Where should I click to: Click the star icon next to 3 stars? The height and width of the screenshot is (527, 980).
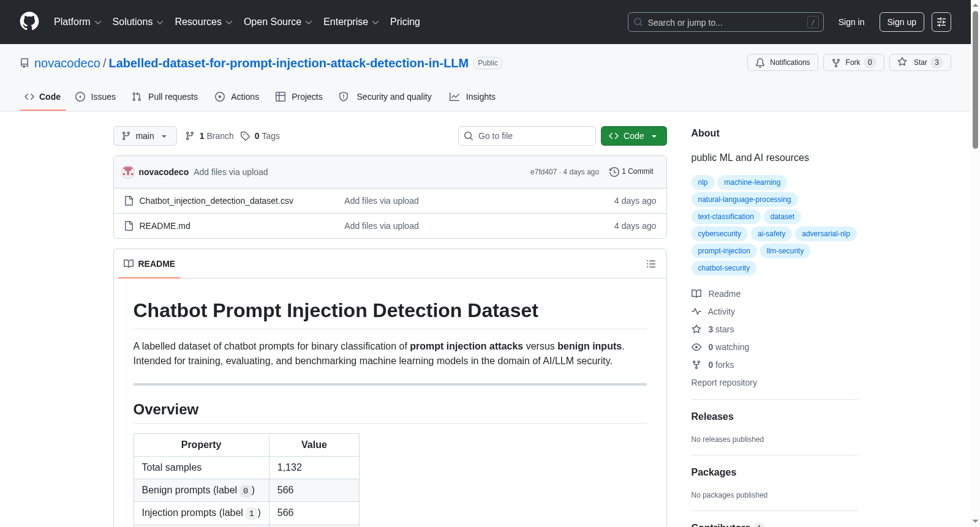(x=696, y=329)
